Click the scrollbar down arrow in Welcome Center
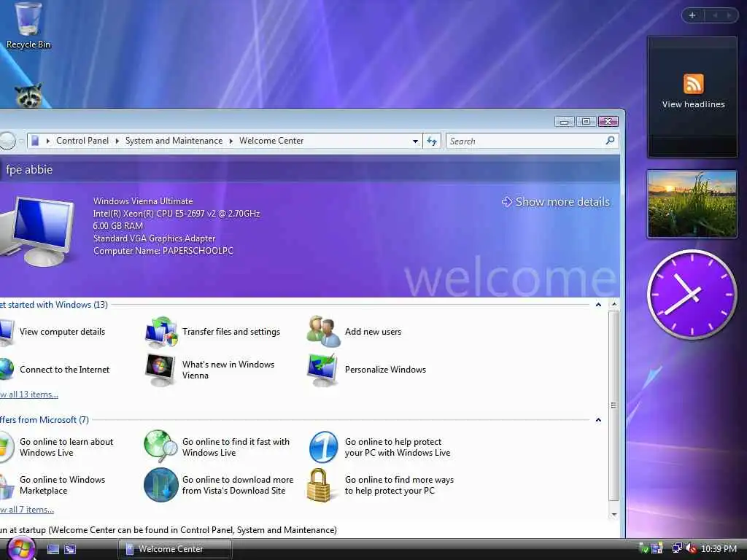The width and height of the screenshot is (747, 560). tap(614, 514)
